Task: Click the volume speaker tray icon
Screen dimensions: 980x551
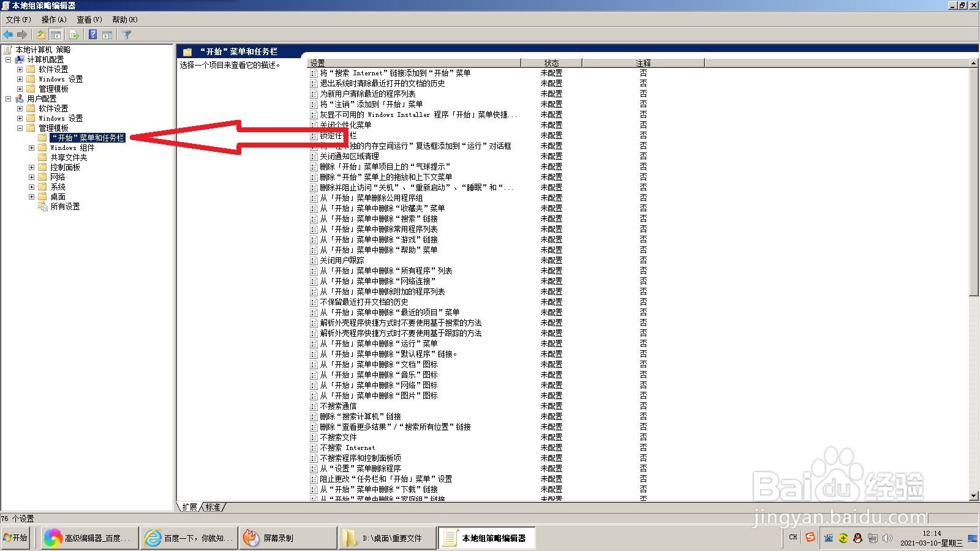Action: [x=887, y=538]
